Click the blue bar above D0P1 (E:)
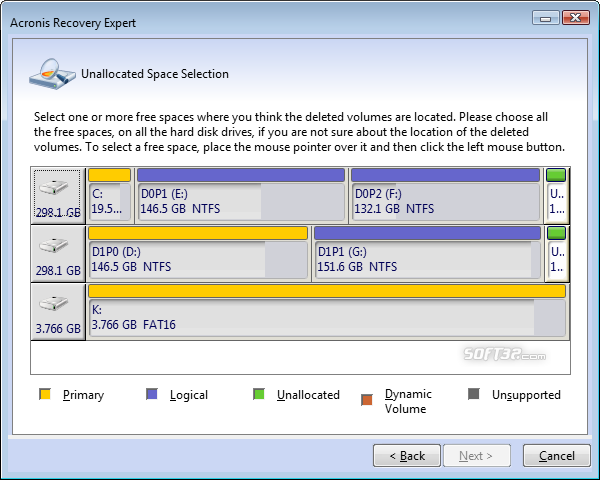 pyautogui.click(x=241, y=175)
